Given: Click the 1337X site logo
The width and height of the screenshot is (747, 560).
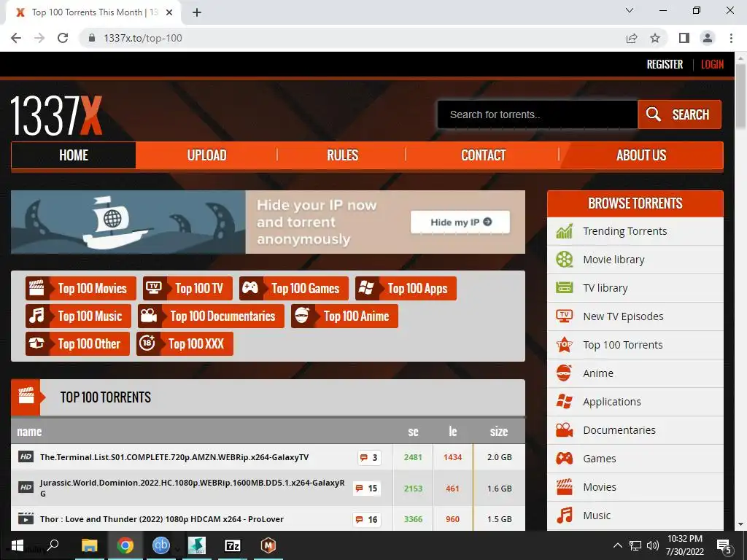Looking at the screenshot, I should coord(56,116).
